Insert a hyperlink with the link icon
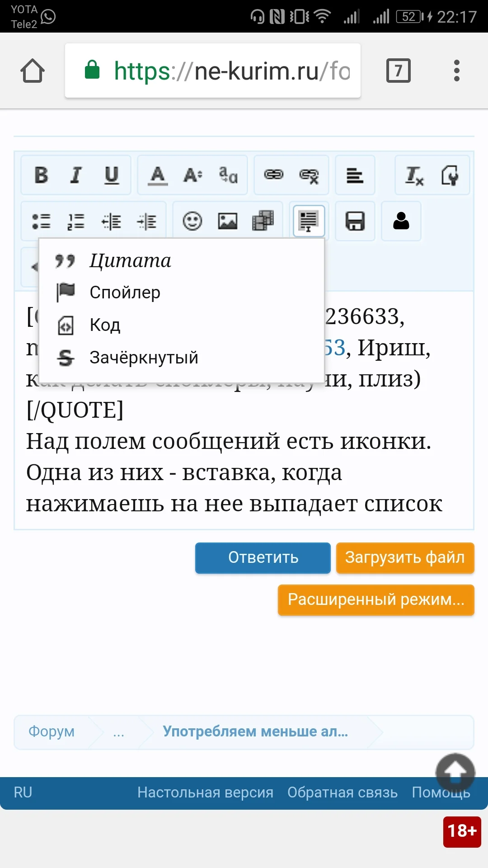Viewport: 488px width, 868px height. [x=274, y=175]
